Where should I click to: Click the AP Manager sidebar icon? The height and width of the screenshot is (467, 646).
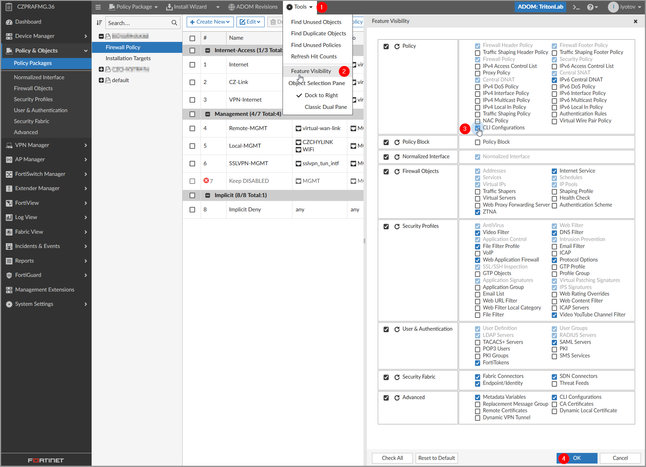coord(9,159)
